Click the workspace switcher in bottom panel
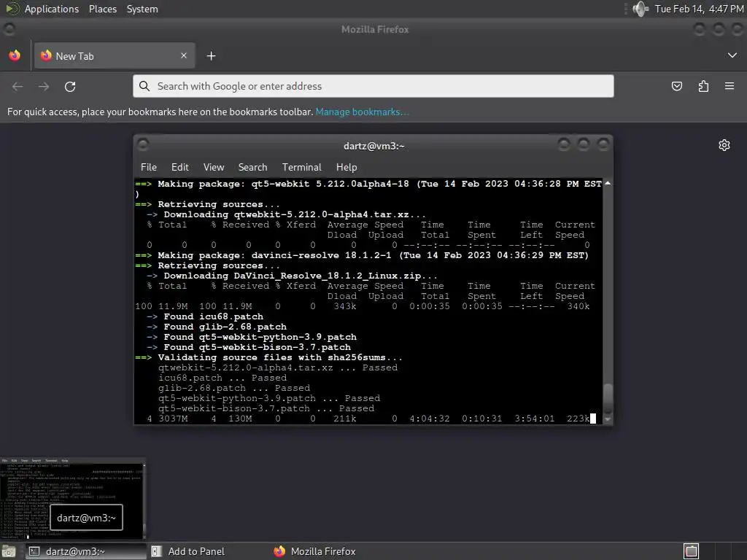Viewport: 747px width, 560px height. coord(692,551)
